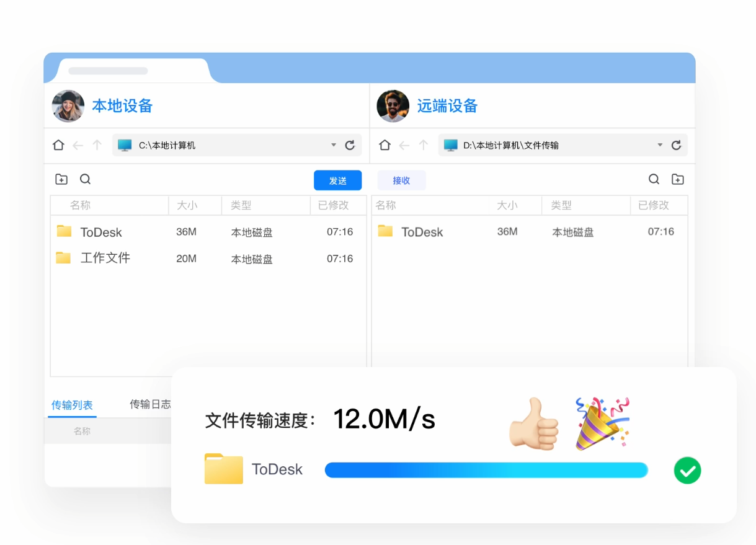This screenshot has width=756, height=545.
Task: Click the window's top tab
Action: point(134,71)
